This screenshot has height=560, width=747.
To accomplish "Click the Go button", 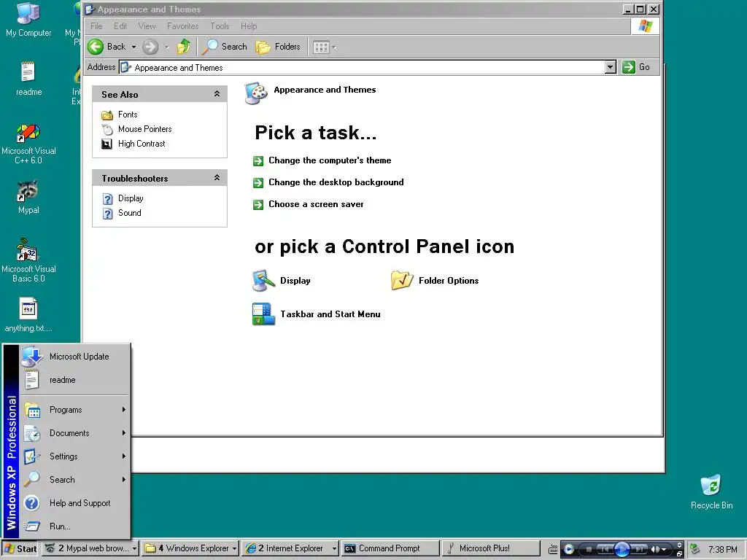I will [x=636, y=67].
